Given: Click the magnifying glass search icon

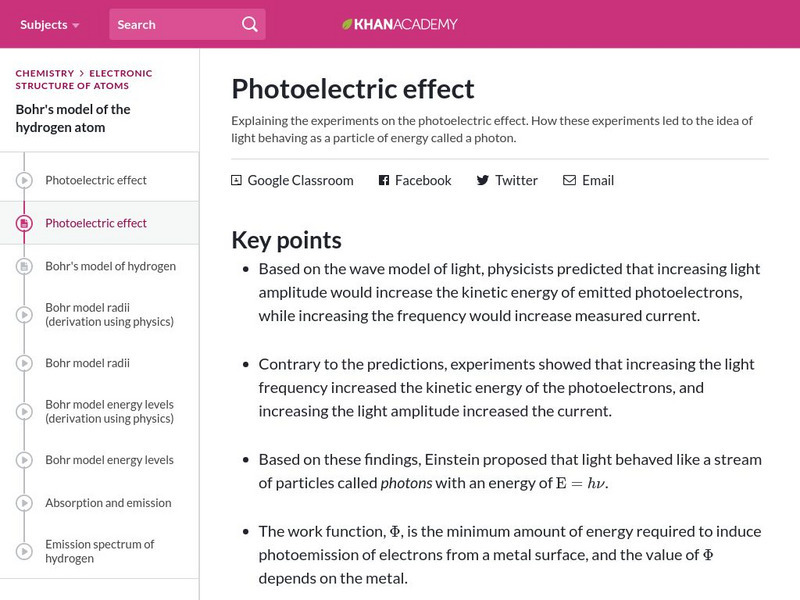Looking at the screenshot, I should (250, 24).
